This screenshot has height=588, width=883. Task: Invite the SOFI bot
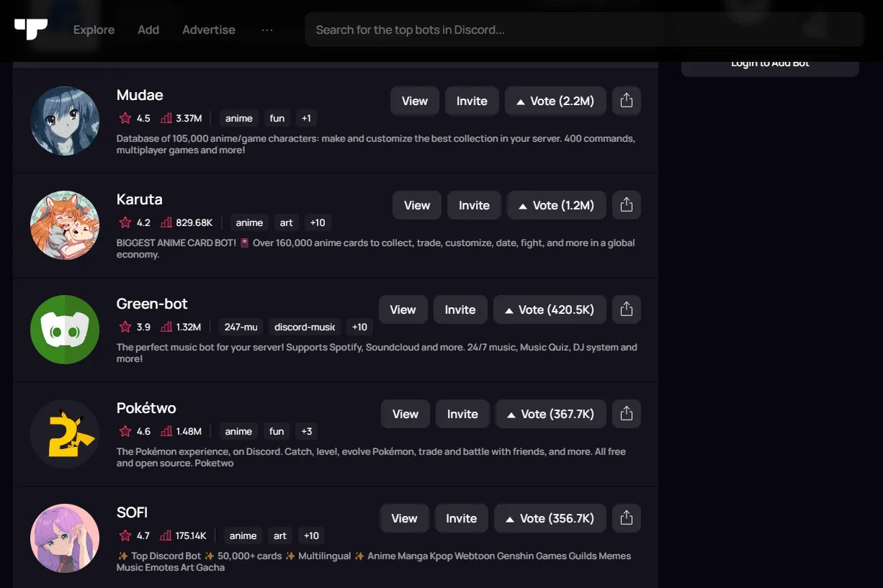[461, 518]
